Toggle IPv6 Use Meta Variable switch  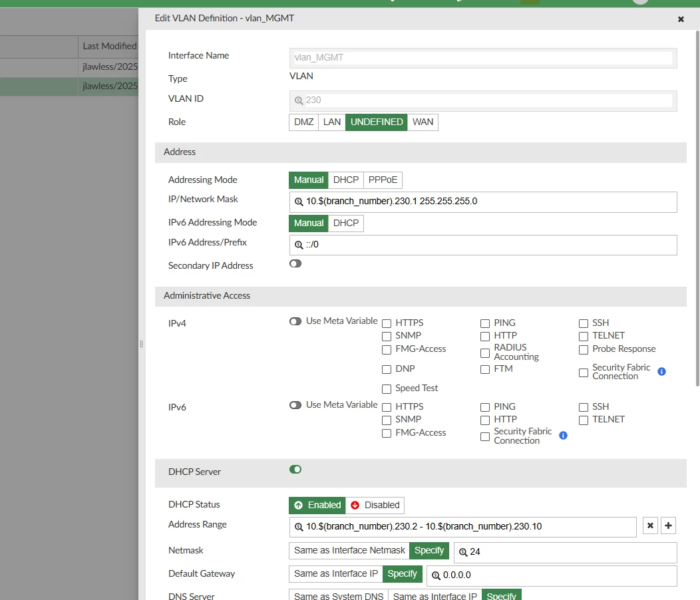point(295,405)
